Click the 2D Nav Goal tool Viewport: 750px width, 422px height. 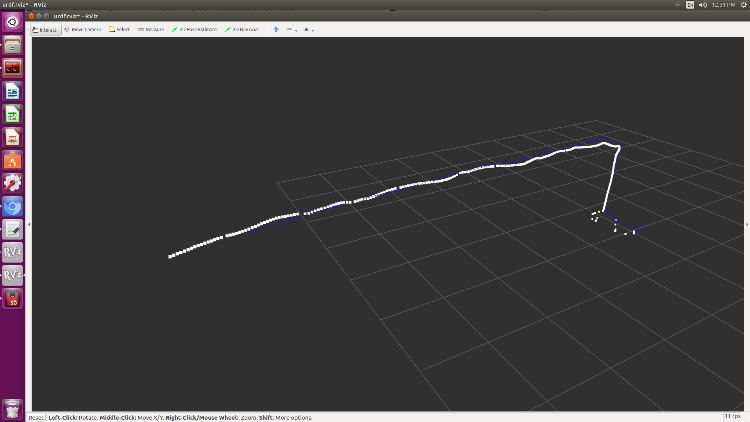242,30
